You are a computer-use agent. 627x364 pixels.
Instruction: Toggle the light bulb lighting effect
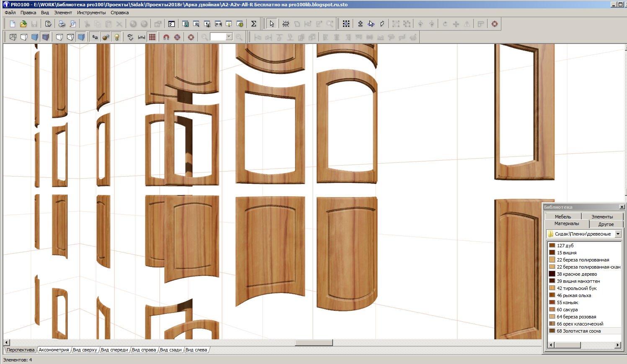(117, 37)
